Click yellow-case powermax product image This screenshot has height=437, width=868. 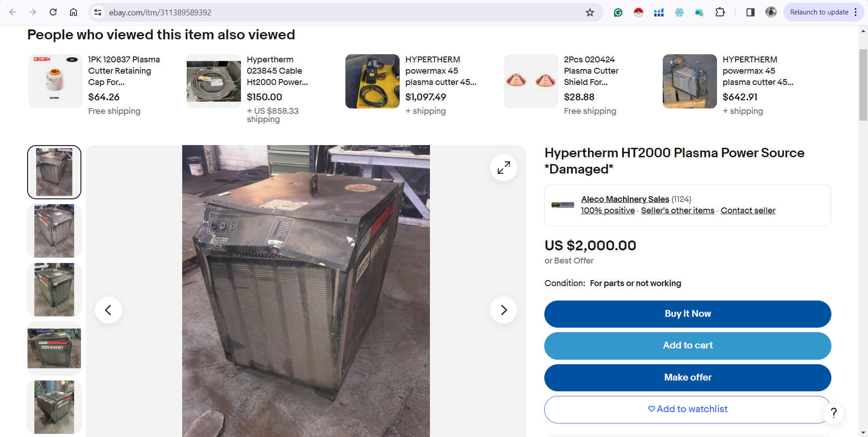click(x=373, y=81)
